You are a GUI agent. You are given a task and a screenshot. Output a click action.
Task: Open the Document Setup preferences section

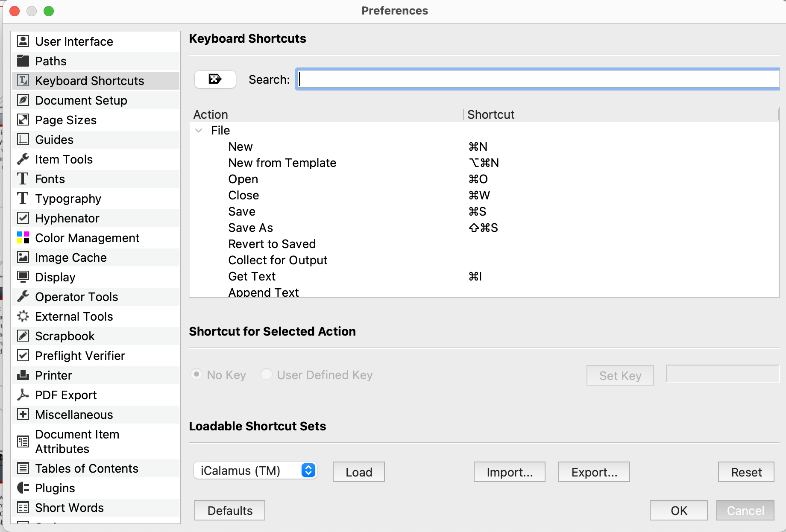pyautogui.click(x=81, y=100)
